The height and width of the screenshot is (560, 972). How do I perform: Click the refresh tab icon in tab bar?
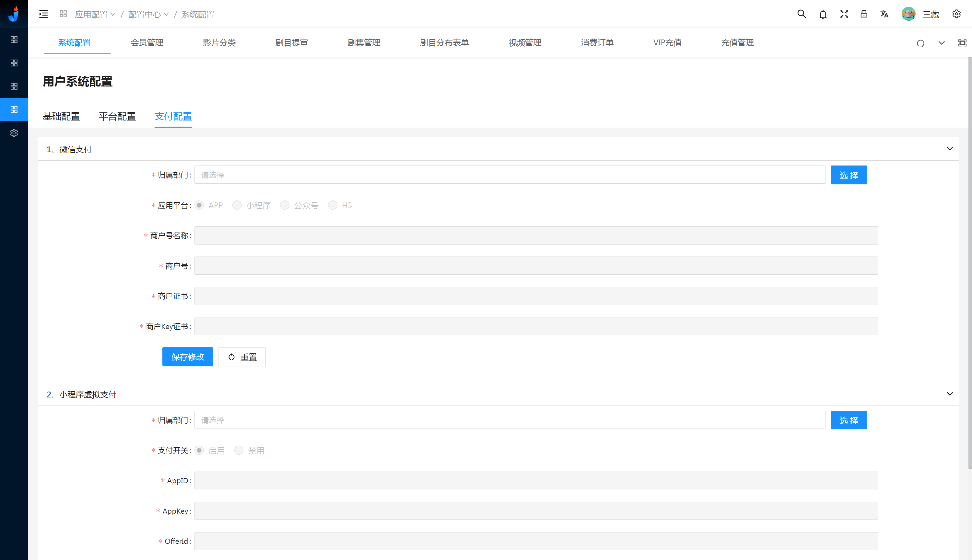click(920, 43)
